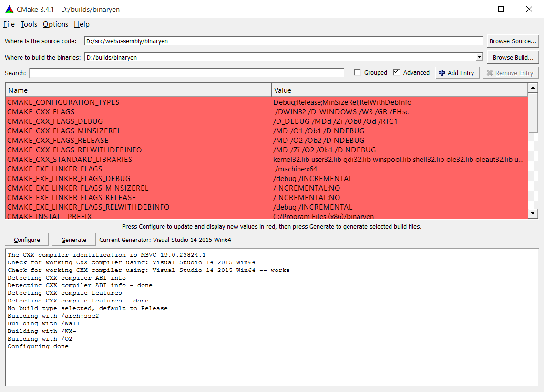Click the source code path field
This screenshot has height=392, width=544.
(284, 41)
